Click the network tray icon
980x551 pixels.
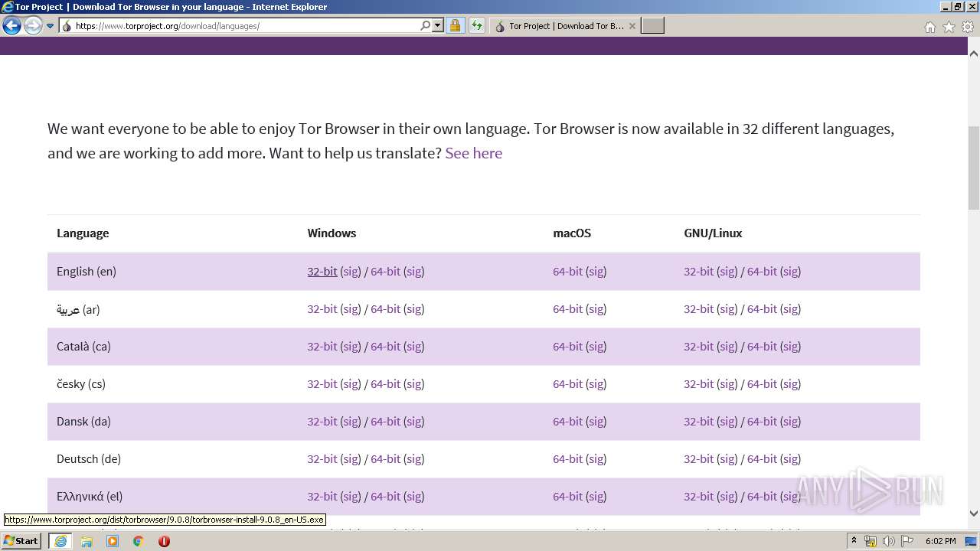[x=871, y=541]
